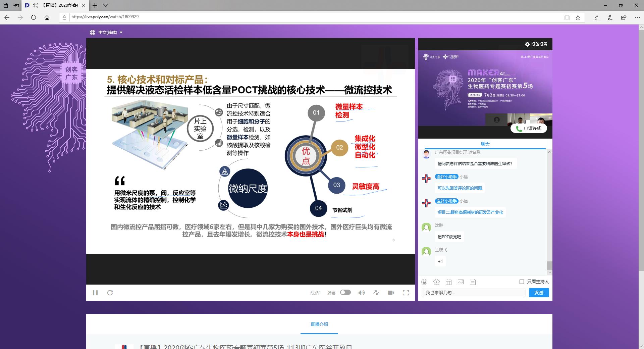Open the 中文(简体) language dropdown

pyautogui.click(x=107, y=33)
